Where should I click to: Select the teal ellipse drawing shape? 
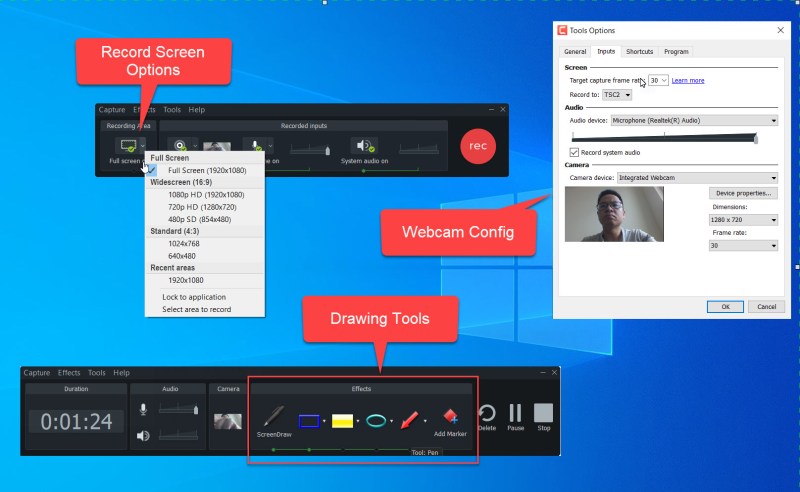376,421
